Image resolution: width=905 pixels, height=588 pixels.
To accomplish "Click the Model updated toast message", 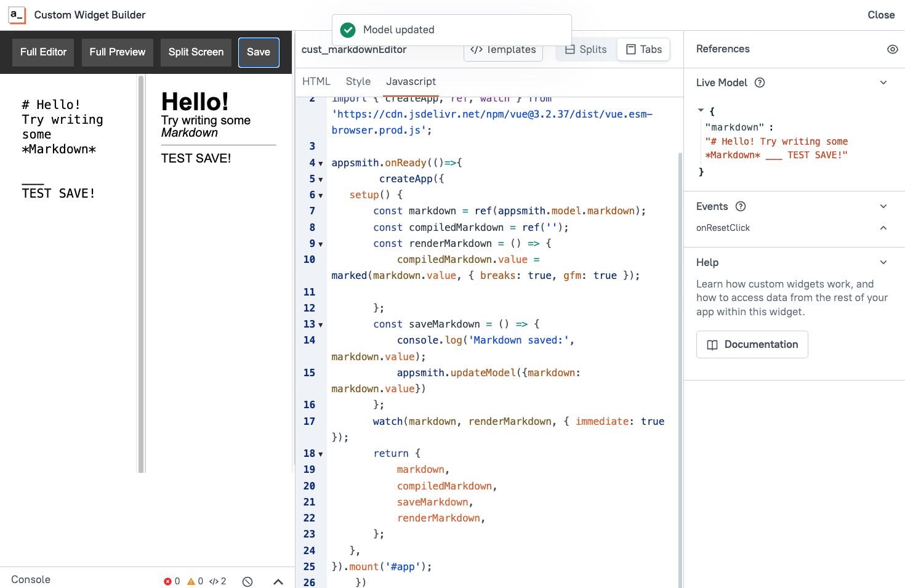I will point(399,30).
